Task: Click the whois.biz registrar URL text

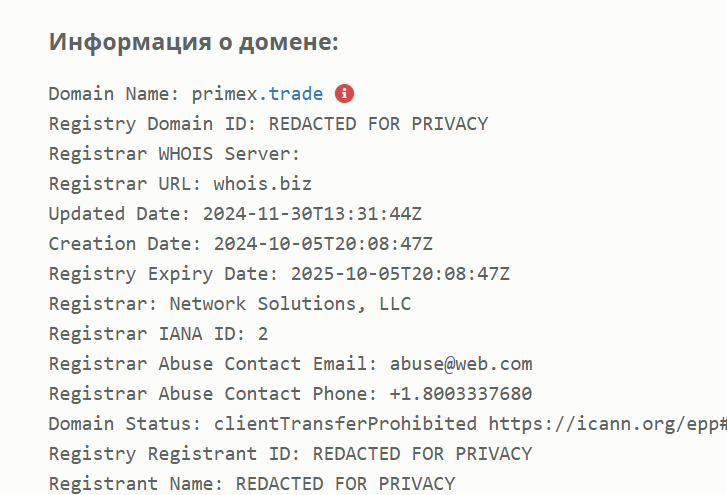Action: (x=262, y=184)
